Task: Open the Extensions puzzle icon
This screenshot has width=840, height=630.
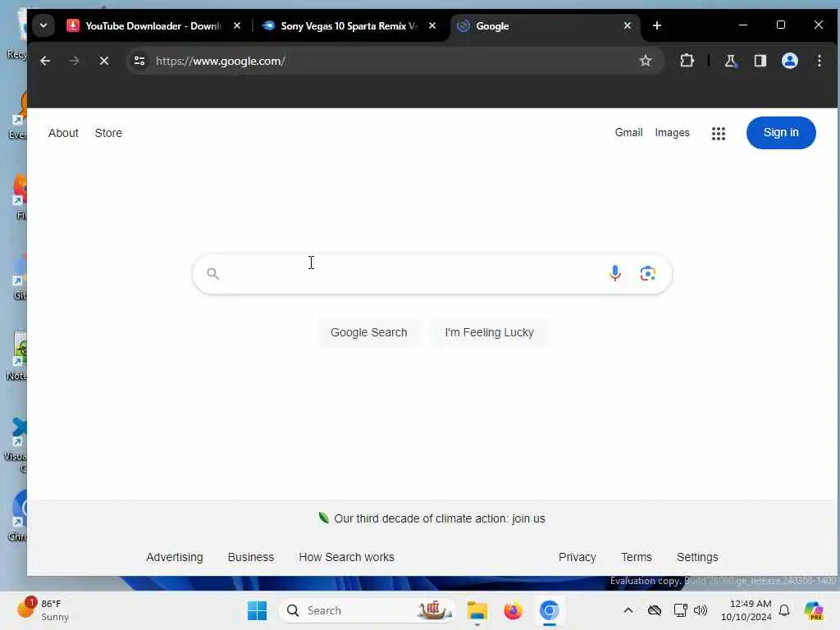Action: pos(687,61)
